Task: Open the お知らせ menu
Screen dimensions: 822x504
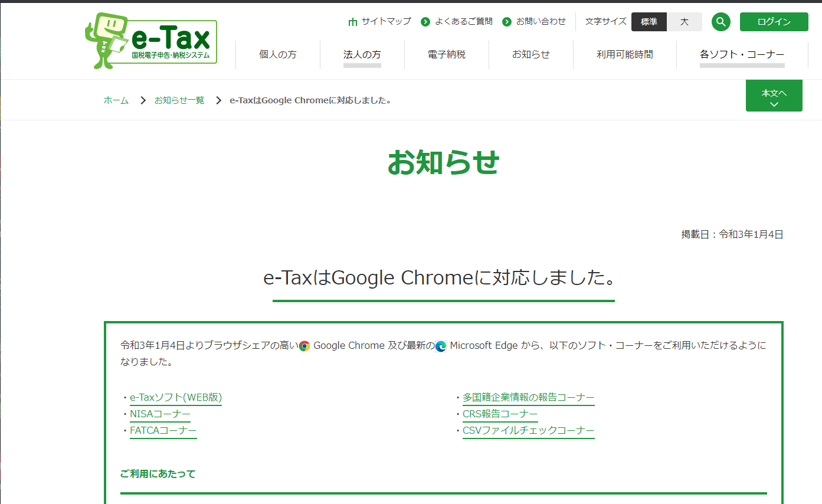Action: coord(531,55)
